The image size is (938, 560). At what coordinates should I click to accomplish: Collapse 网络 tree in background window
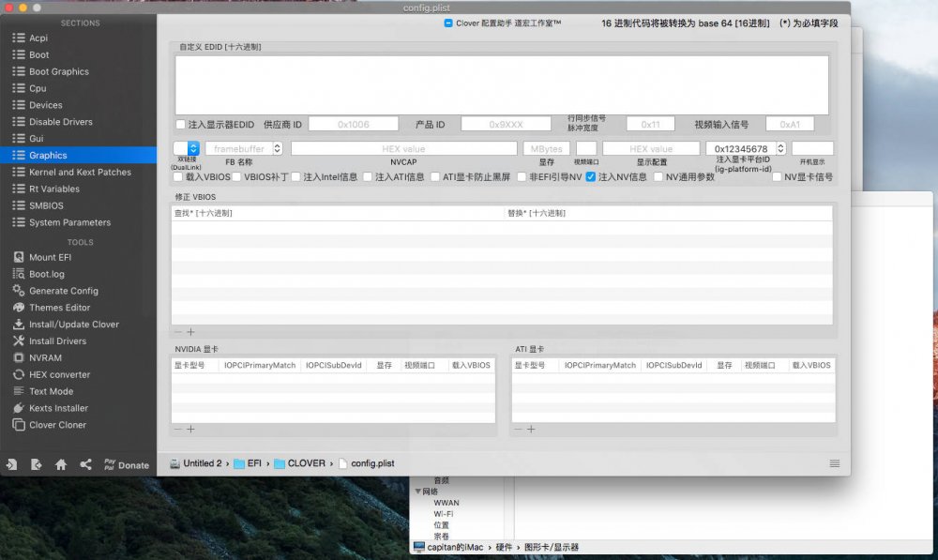417,492
